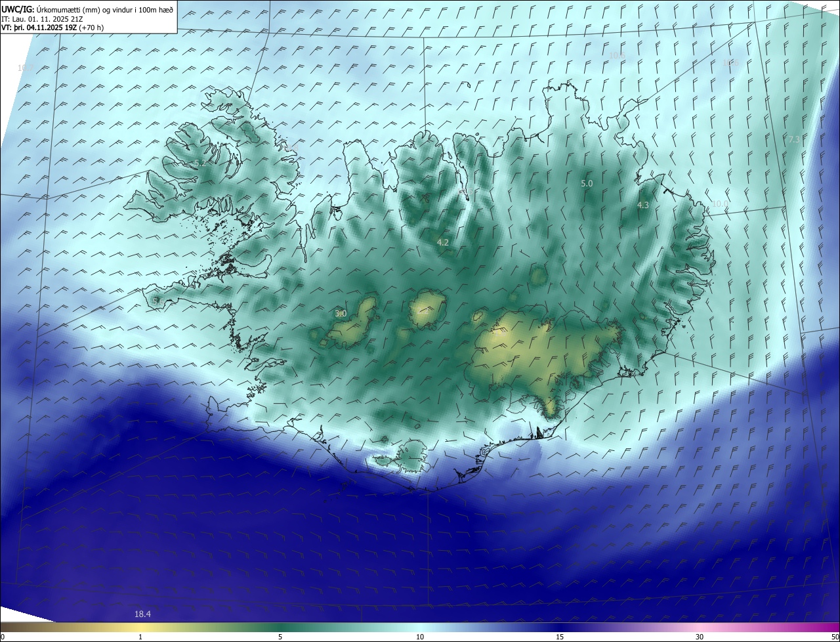Screen dimensions: 840x642
Task: Select the 7.3 value label on the map
Action: (794, 139)
